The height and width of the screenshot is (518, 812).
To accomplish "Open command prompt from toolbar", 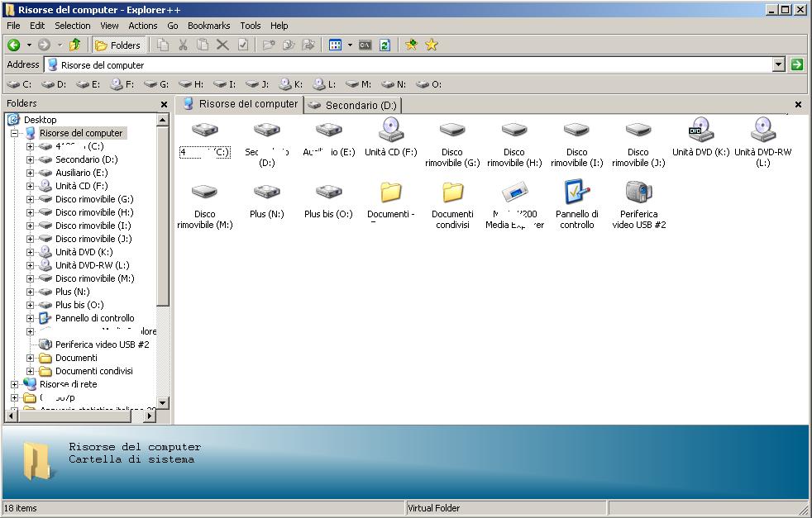I will (365, 45).
